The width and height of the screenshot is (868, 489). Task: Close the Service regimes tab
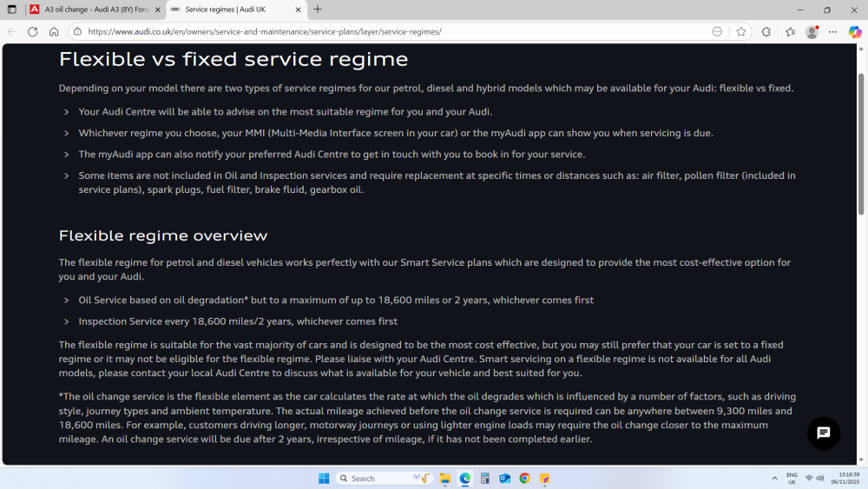click(298, 10)
